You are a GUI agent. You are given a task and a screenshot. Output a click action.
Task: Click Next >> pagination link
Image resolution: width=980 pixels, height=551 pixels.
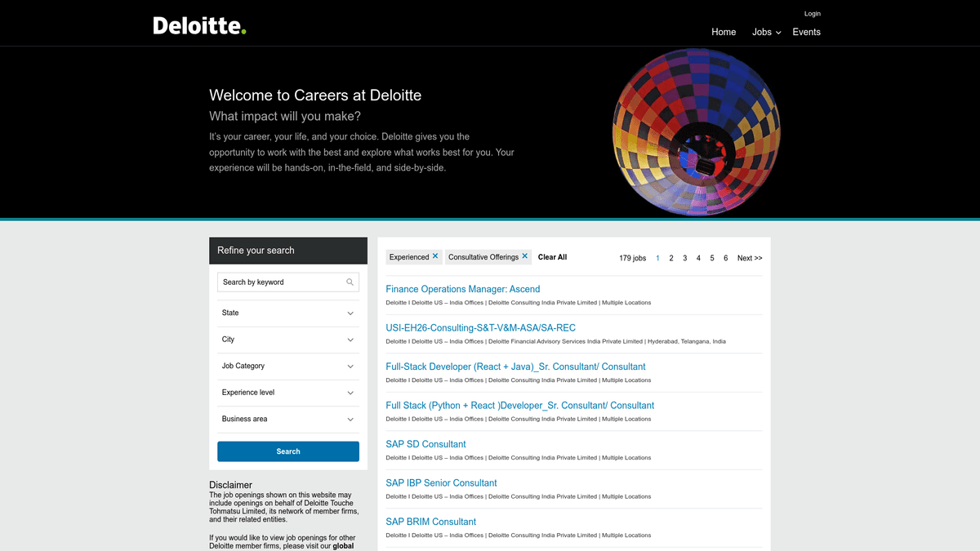pyautogui.click(x=750, y=258)
